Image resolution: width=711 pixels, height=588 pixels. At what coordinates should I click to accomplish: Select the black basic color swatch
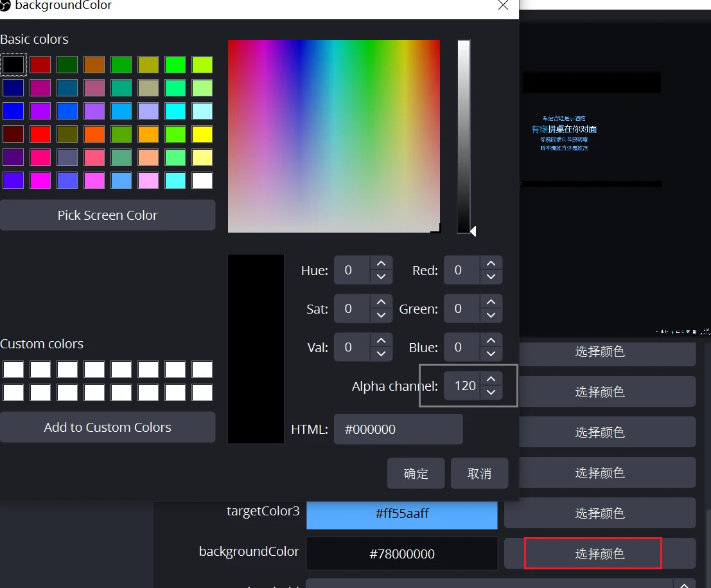pyautogui.click(x=13, y=65)
